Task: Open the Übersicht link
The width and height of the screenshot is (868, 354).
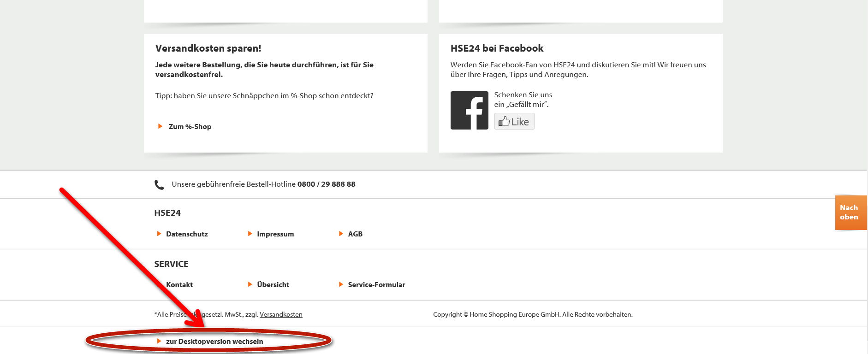Action: (273, 285)
